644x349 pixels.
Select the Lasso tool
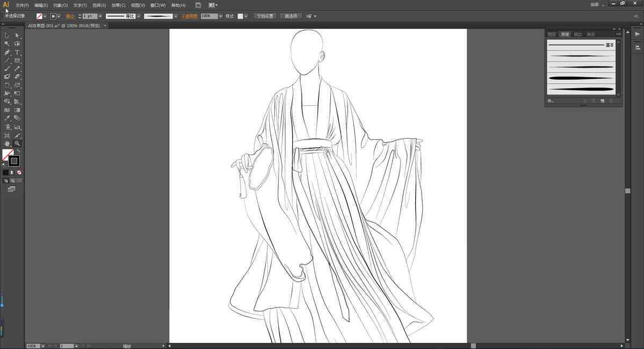click(17, 44)
